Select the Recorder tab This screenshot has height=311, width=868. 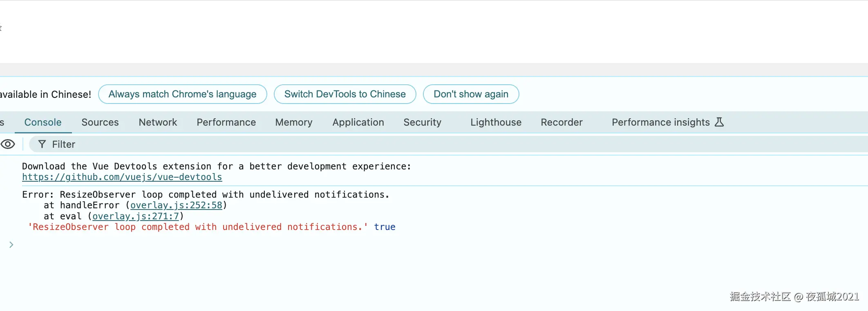pyautogui.click(x=562, y=122)
